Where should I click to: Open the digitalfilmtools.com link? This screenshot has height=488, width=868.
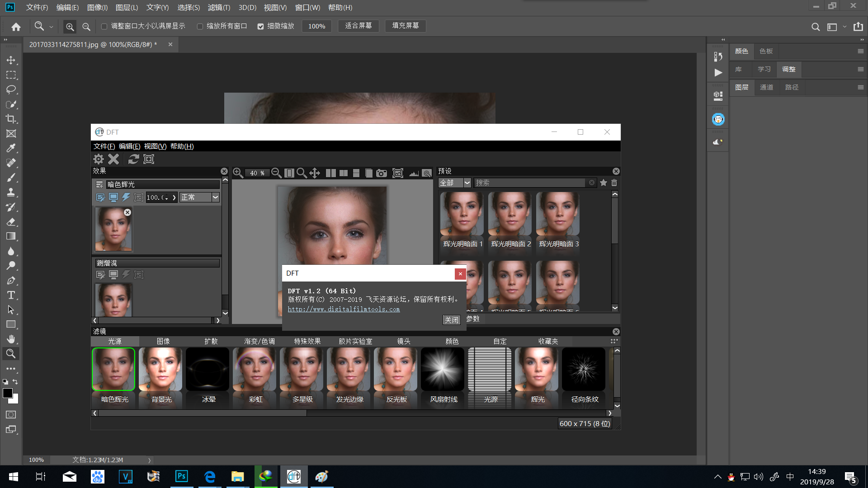click(x=344, y=309)
